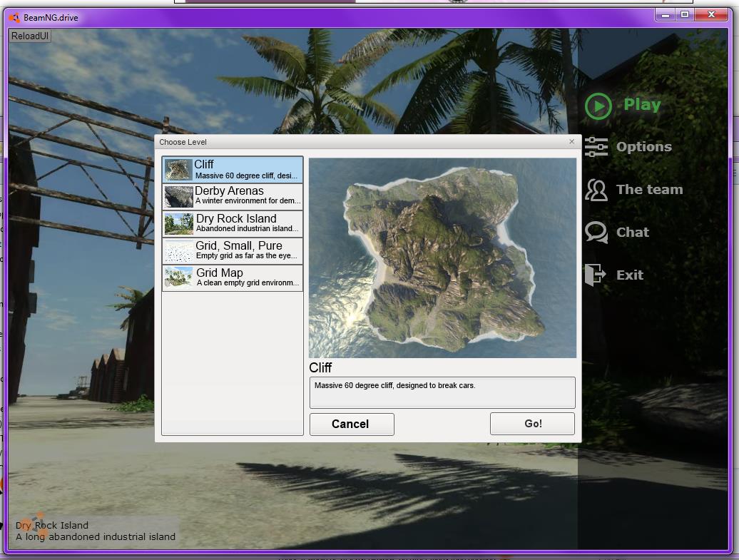Image resolution: width=739 pixels, height=560 pixels.
Task: Open the Chat menu entry
Action: click(633, 233)
